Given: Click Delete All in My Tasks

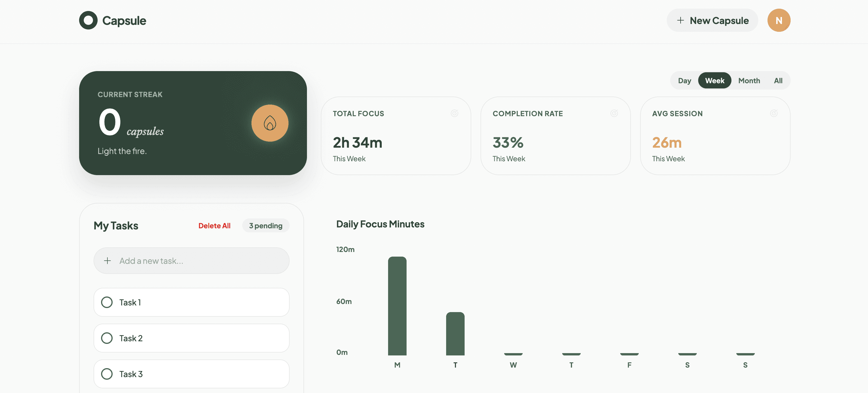Looking at the screenshot, I should 214,225.
